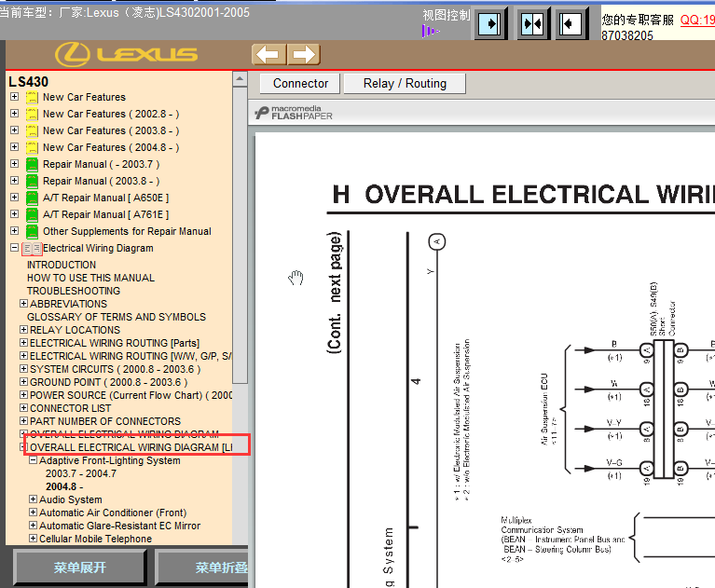Select A/T Repair Manual [ A761E ] label
The width and height of the screenshot is (715, 588).
coord(105,214)
